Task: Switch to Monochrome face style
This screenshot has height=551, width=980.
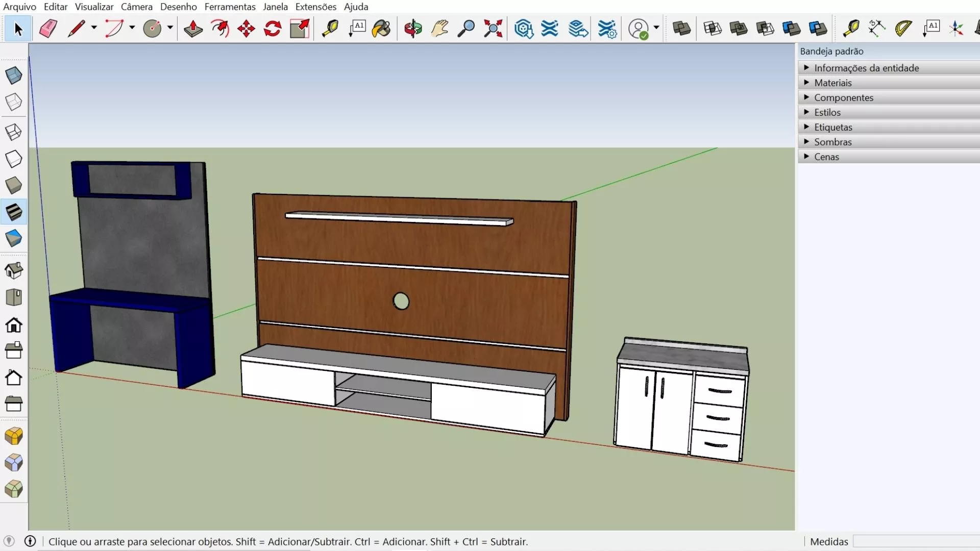Action: [14, 238]
